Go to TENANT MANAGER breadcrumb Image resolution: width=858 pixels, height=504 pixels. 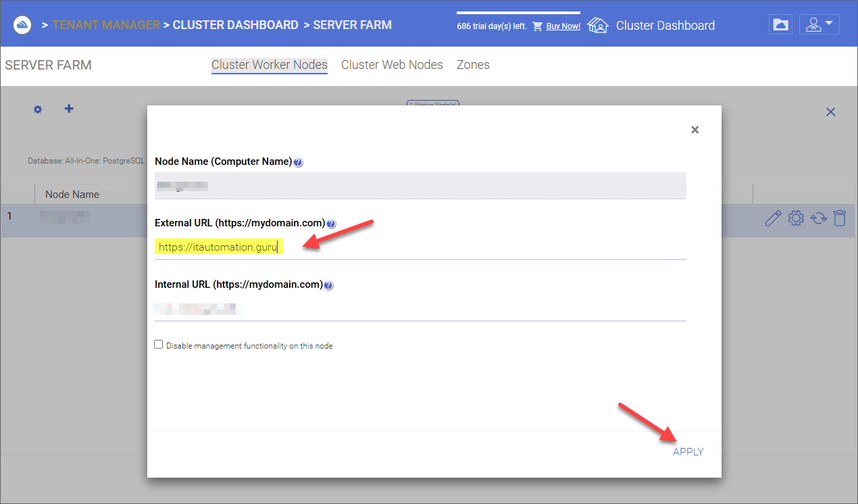pyautogui.click(x=106, y=25)
